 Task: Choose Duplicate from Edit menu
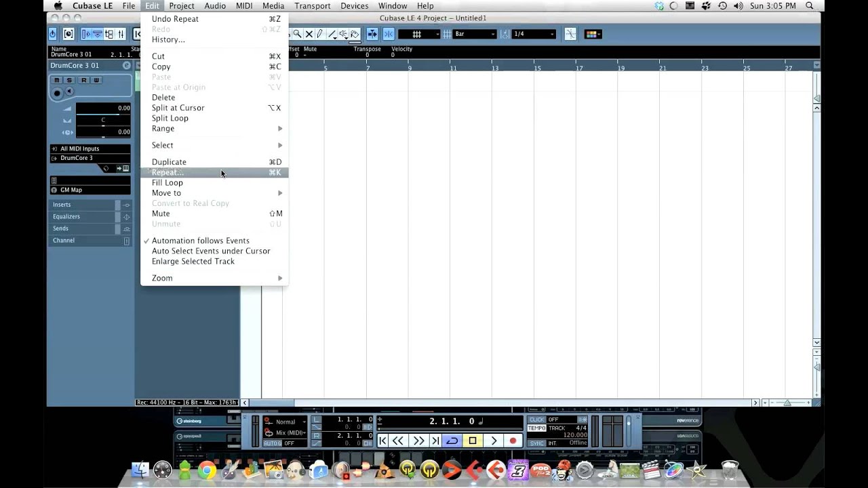pyautogui.click(x=214, y=162)
